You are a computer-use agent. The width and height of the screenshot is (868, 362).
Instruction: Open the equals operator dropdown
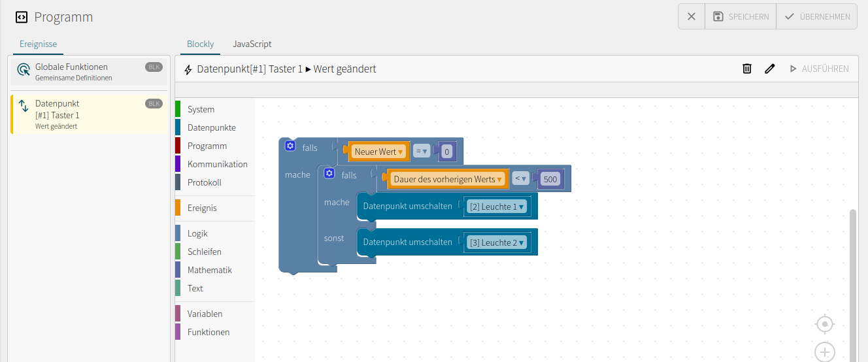tap(422, 152)
